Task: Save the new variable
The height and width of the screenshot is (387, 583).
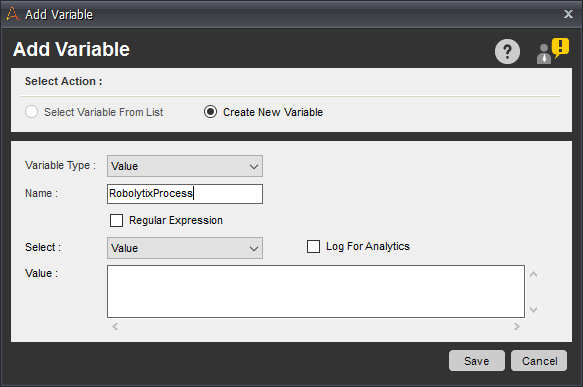Action: click(477, 361)
